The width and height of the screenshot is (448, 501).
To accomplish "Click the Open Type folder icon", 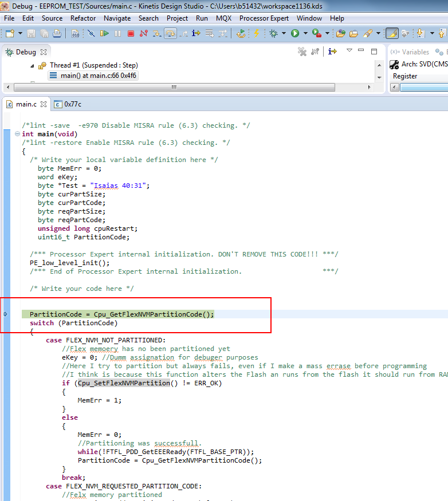I will (x=340, y=33).
